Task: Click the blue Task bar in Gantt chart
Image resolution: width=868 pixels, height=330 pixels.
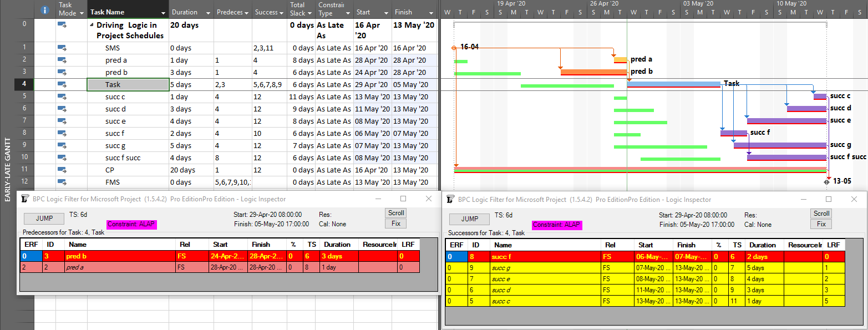Action: (x=673, y=84)
